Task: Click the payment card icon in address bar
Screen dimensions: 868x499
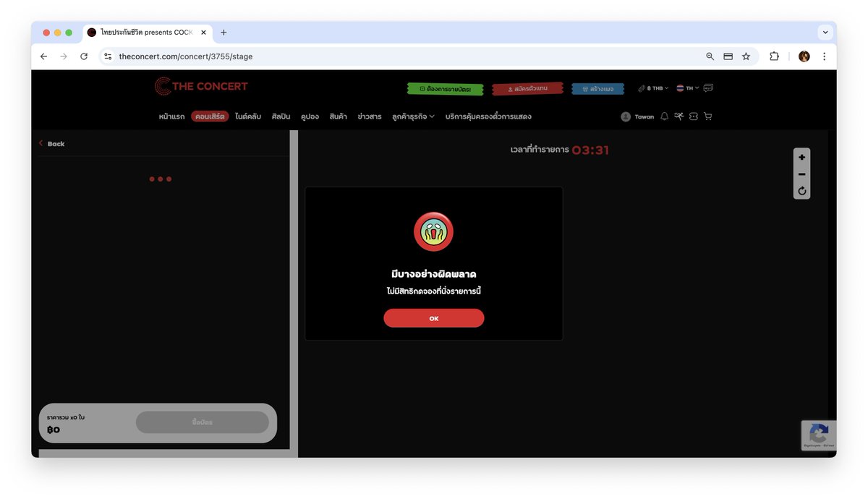Action: 728,56
